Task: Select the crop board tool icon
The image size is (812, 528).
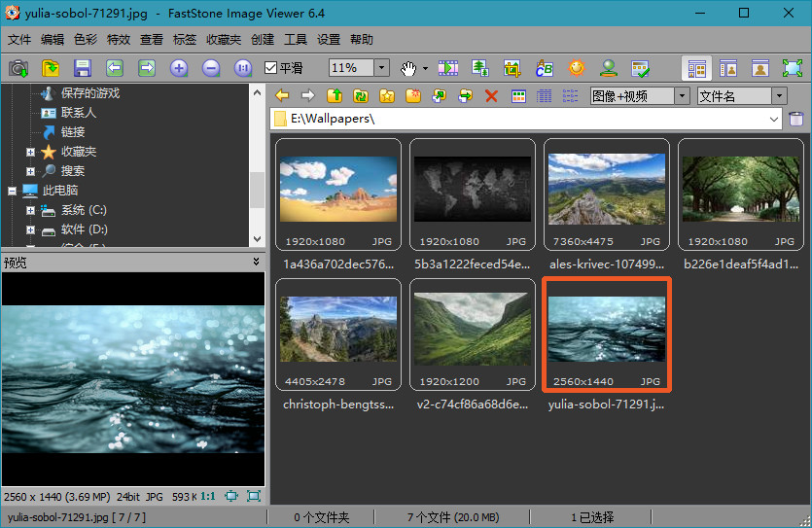Action: 512,68
